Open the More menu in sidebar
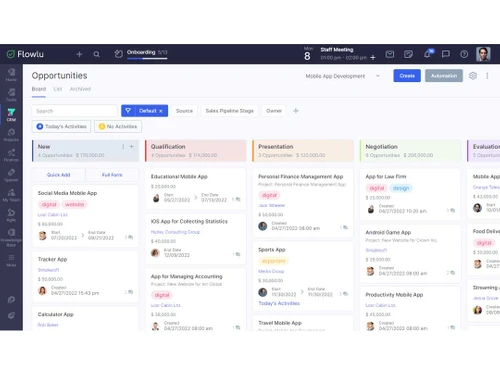 click(11, 260)
